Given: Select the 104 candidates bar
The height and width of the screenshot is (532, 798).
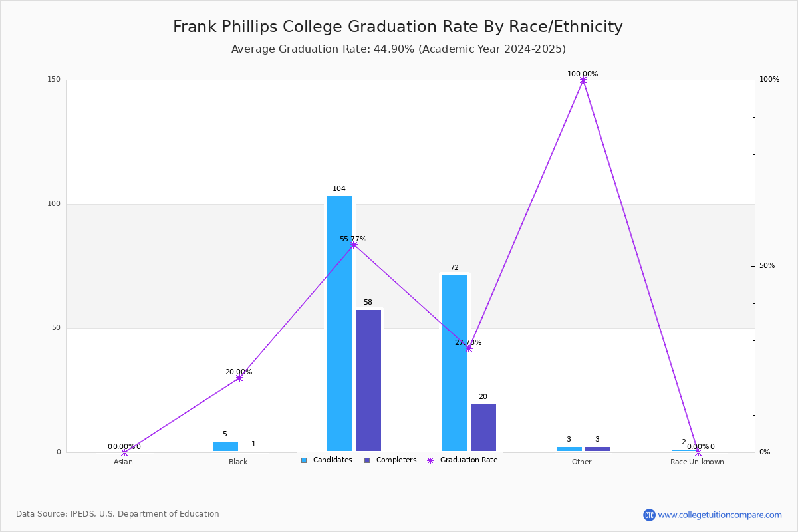Looking at the screenshot, I should point(340,324).
